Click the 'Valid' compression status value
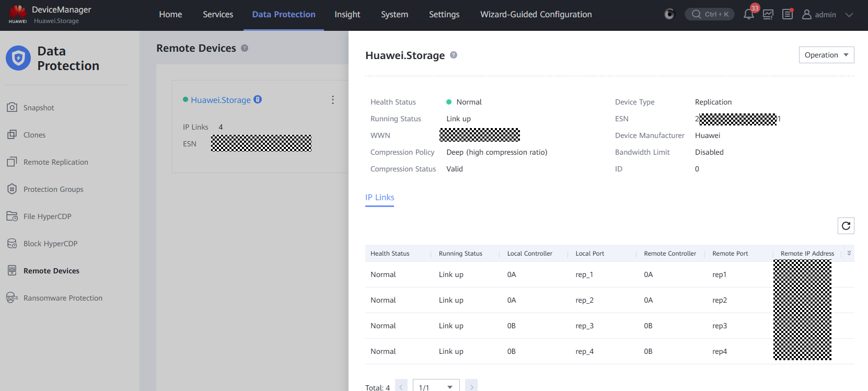868x391 pixels. (x=455, y=169)
